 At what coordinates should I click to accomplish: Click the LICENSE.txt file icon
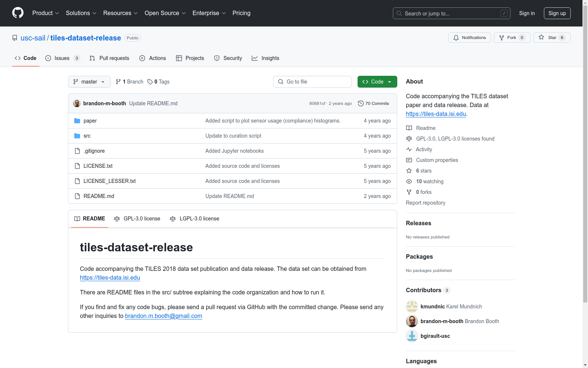tap(77, 166)
